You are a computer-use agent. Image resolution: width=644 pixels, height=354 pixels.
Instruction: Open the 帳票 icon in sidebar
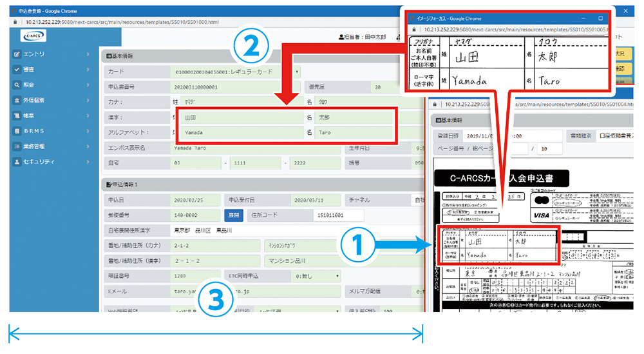[17, 115]
